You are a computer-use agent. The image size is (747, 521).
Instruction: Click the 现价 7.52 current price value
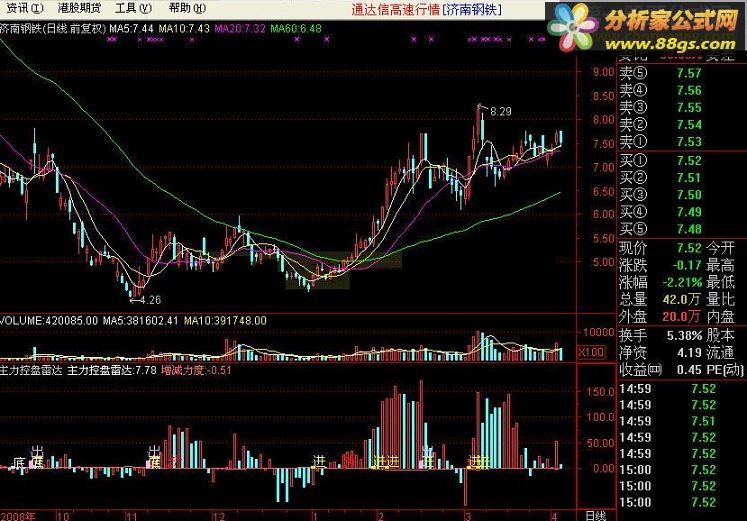pos(689,249)
